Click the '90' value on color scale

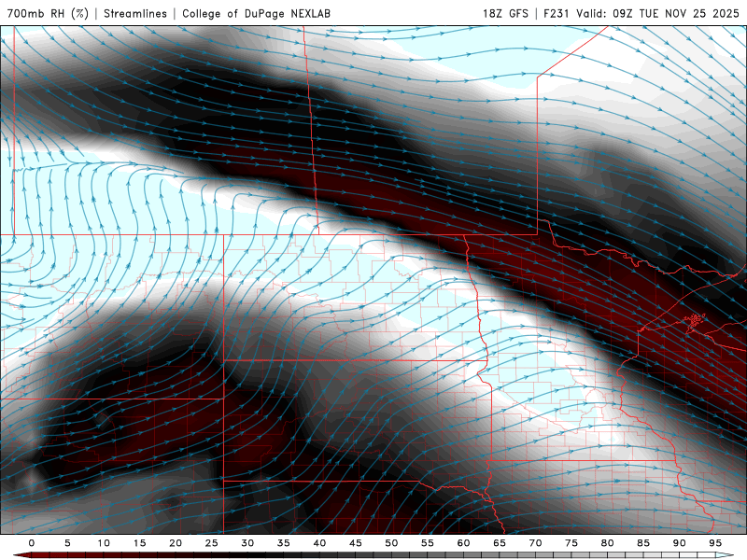679,543
